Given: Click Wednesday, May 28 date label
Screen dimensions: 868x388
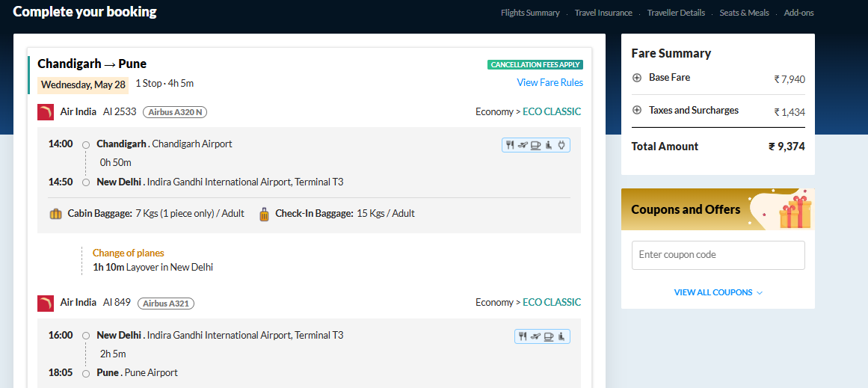Looking at the screenshot, I should coord(83,85).
